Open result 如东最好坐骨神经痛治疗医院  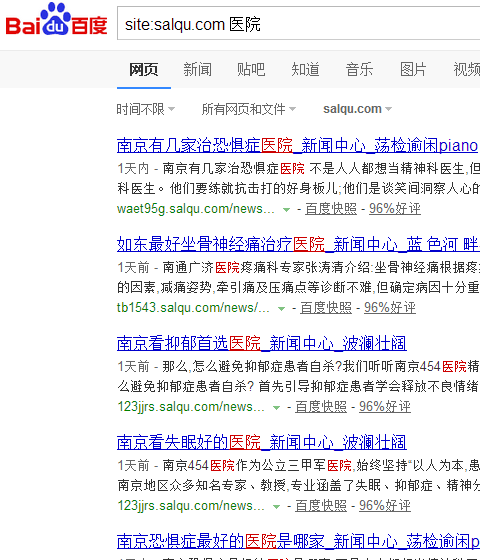coord(298,245)
